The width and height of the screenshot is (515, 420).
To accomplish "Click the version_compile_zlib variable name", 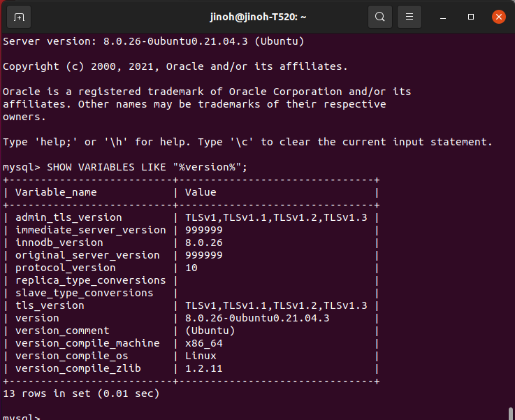I will pos(78,368).
